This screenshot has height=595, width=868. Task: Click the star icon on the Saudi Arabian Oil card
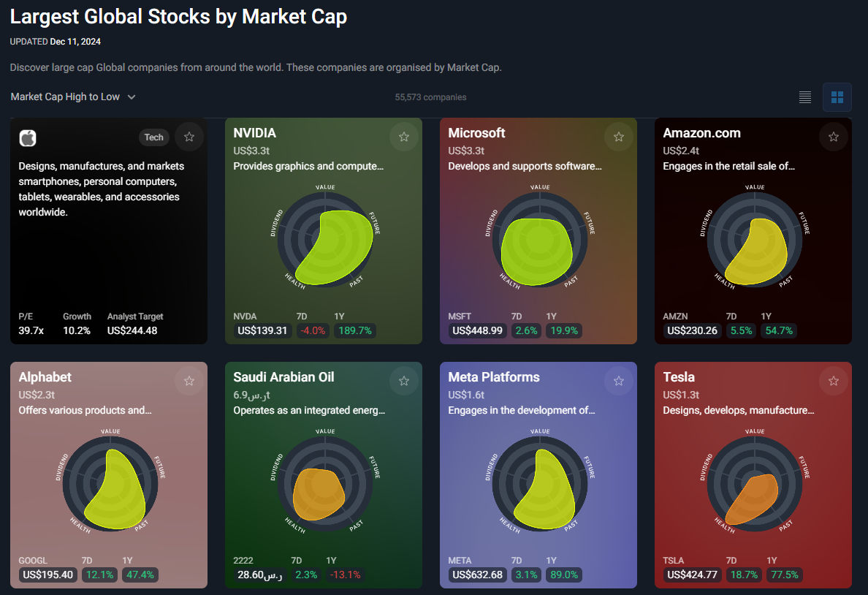coord(404,381)
